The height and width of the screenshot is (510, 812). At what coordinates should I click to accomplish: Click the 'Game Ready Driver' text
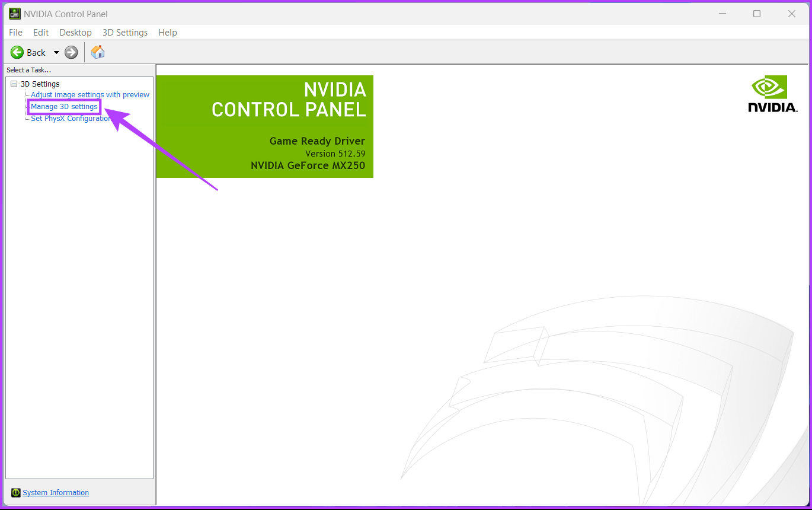point(317,141)
